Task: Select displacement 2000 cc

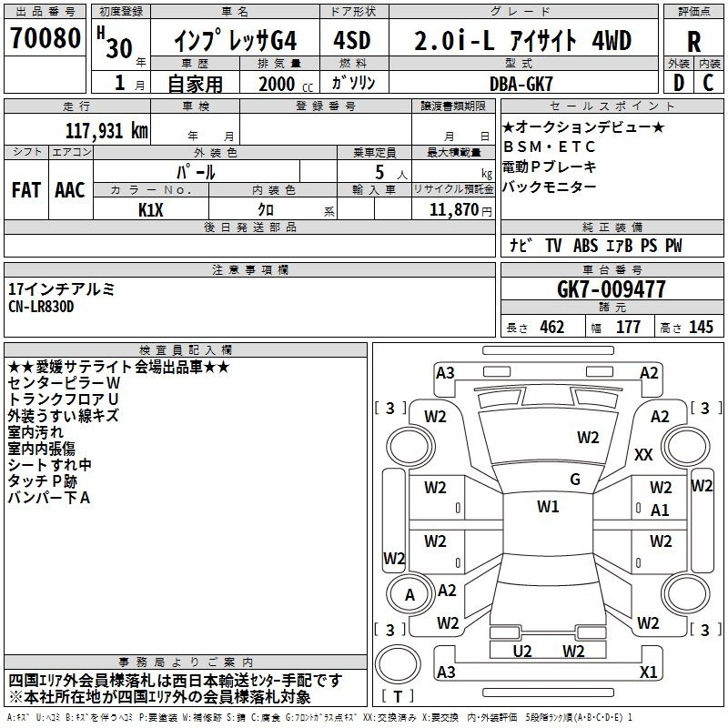Action: tap(286, 84)
